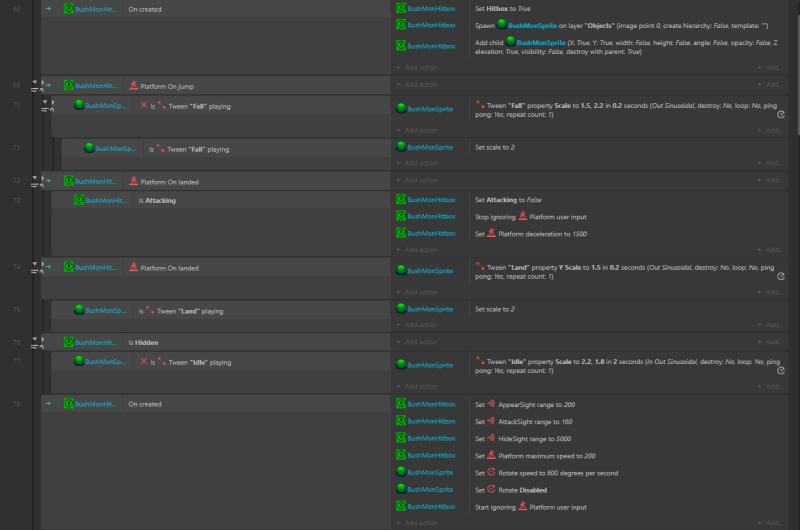
Task: Click BushMonSprite icon inside the Add child action
Action: click(511, 41)
